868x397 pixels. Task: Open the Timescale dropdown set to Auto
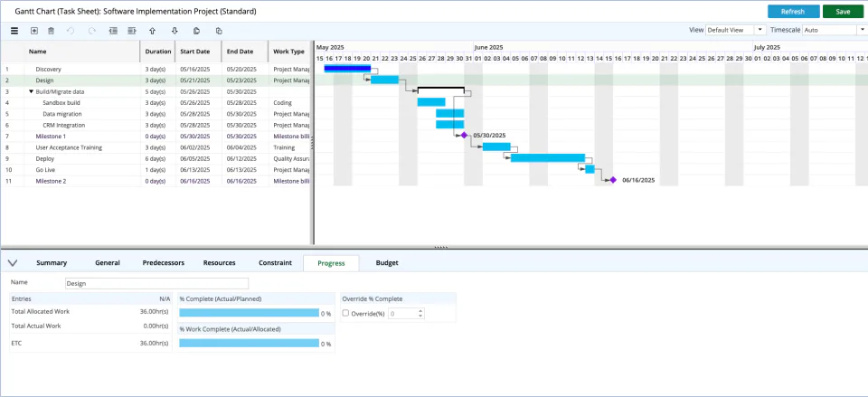834,30
